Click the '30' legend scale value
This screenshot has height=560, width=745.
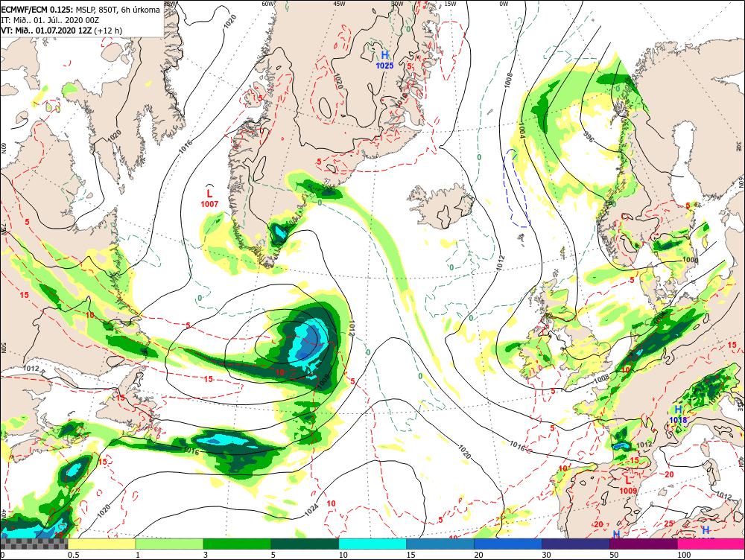click(546, 555)
